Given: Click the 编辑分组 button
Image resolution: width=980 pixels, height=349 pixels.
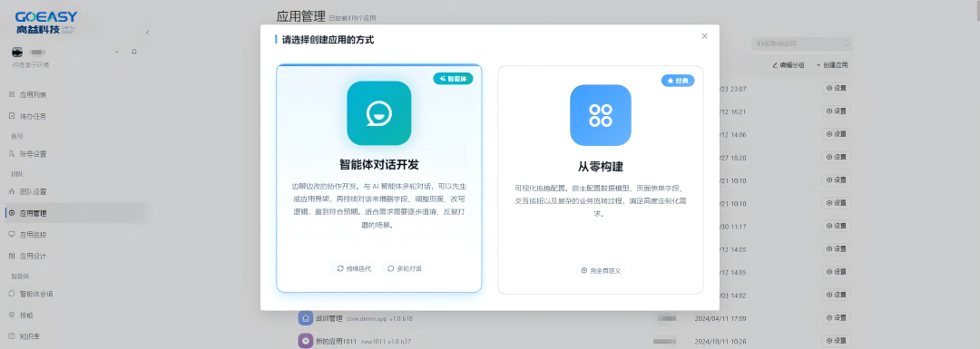Looking at the screenshot, I should pyautogui.click(x=789, y=65).
